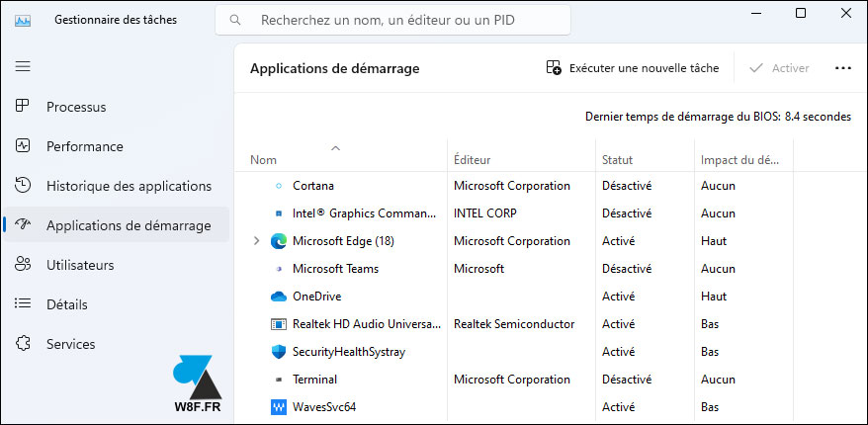The width and height of the screenshot is (868, 425).
Task: Click the Détails list icon
Action: point(22,303)
